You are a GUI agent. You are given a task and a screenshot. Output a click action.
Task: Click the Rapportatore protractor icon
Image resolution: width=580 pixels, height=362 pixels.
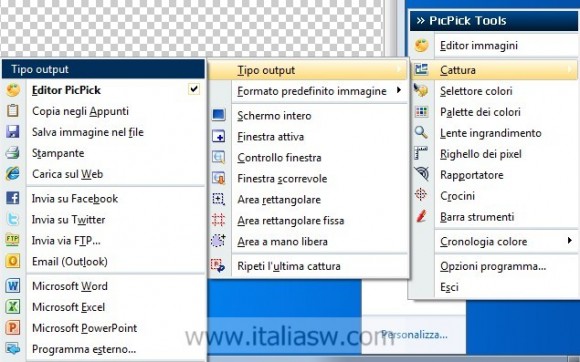pyautogui.click(x=421, y=174)
